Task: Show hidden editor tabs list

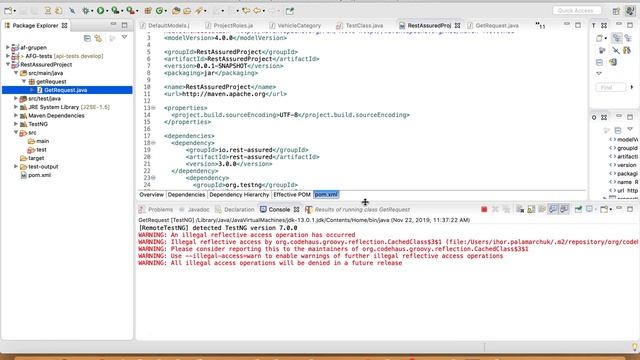Action: tap(540, 25)
